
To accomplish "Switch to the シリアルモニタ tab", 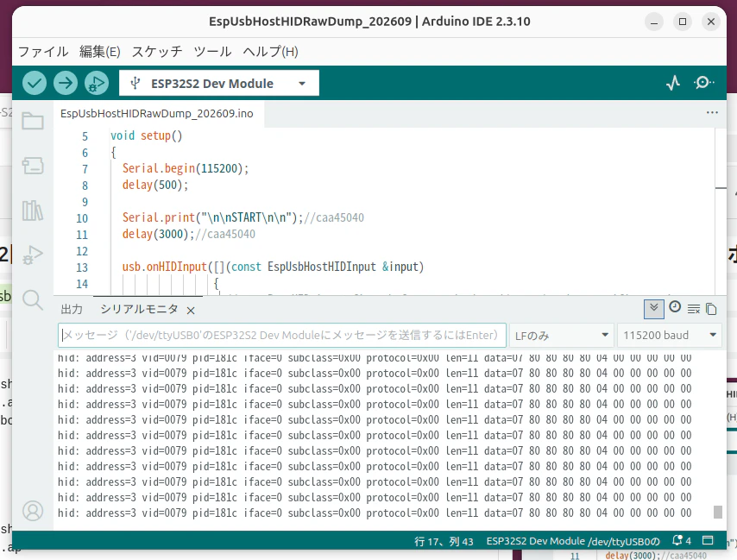I will point(139,309).
